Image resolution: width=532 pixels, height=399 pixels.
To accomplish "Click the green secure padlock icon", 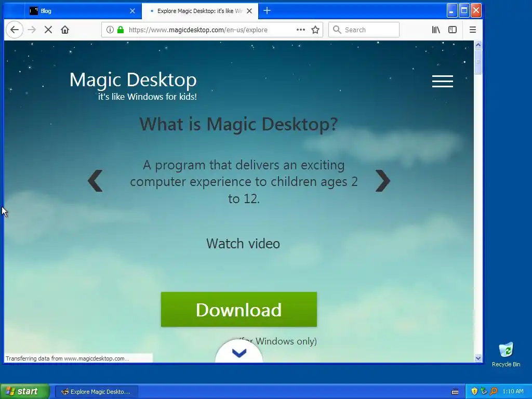I will (121, 30).
